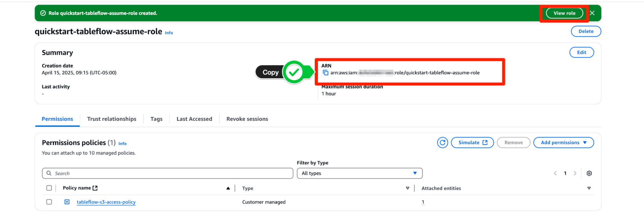Open the Last Accessed tab

click(194, 119)
